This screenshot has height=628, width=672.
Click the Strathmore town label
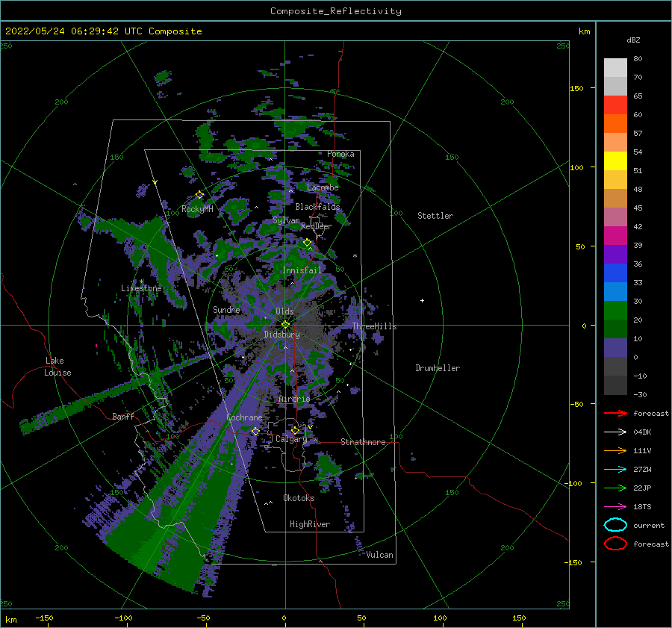pyautogui.click(x=363, y=442)
